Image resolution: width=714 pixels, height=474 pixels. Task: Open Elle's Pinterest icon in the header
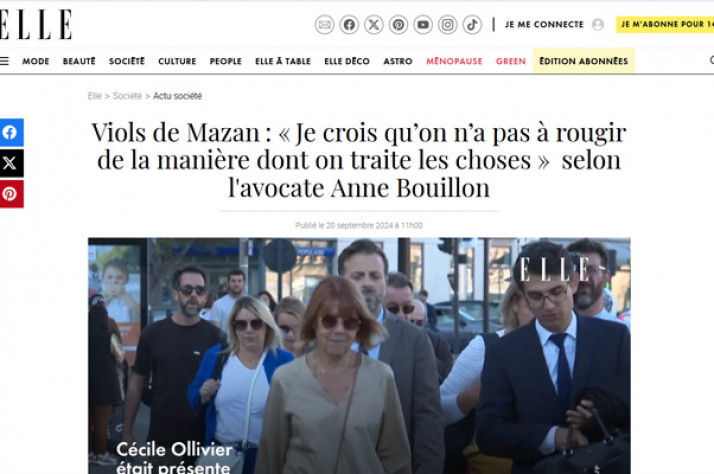[398, 25]
